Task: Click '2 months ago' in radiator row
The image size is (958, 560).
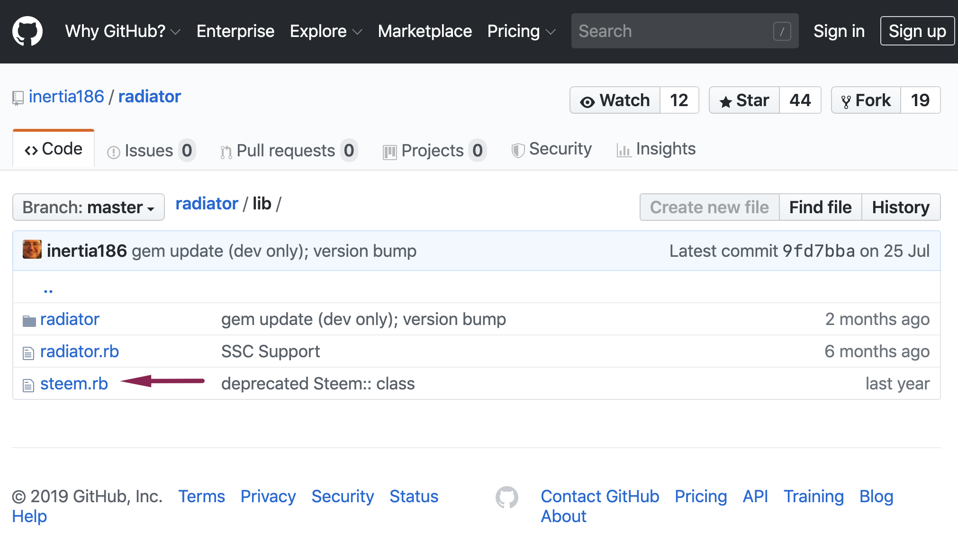Action: (877, 319)
